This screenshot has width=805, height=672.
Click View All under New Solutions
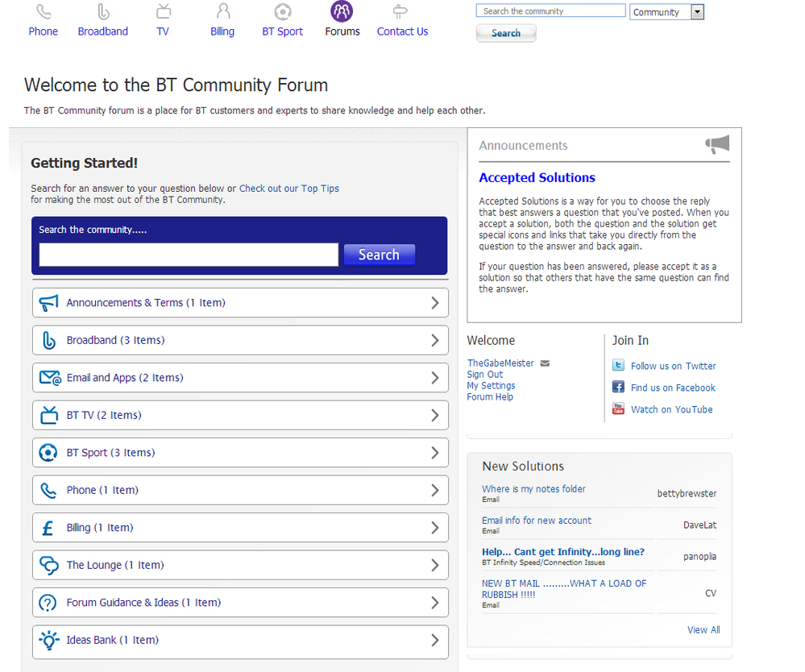(x=703, y=630)
